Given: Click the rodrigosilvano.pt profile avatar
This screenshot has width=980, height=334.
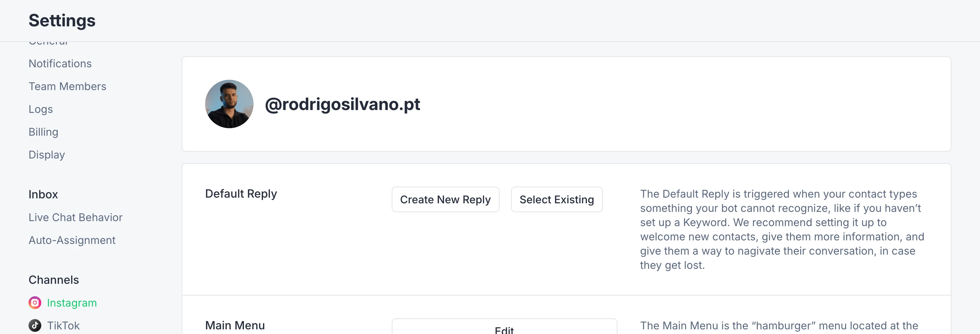Looking at the screenshot, I should (229, 104).
